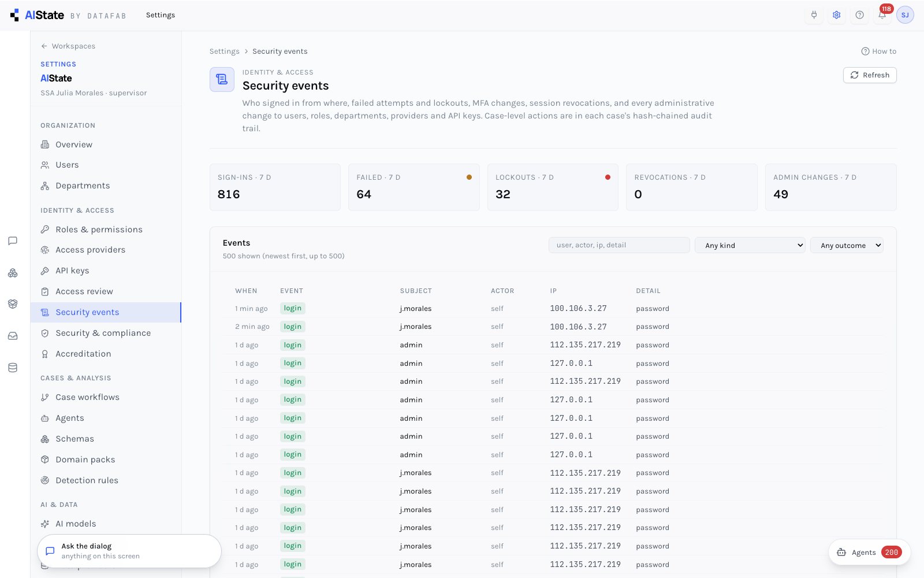
Task: Click the Failed 7 D stat card
Action: point(413,187)
